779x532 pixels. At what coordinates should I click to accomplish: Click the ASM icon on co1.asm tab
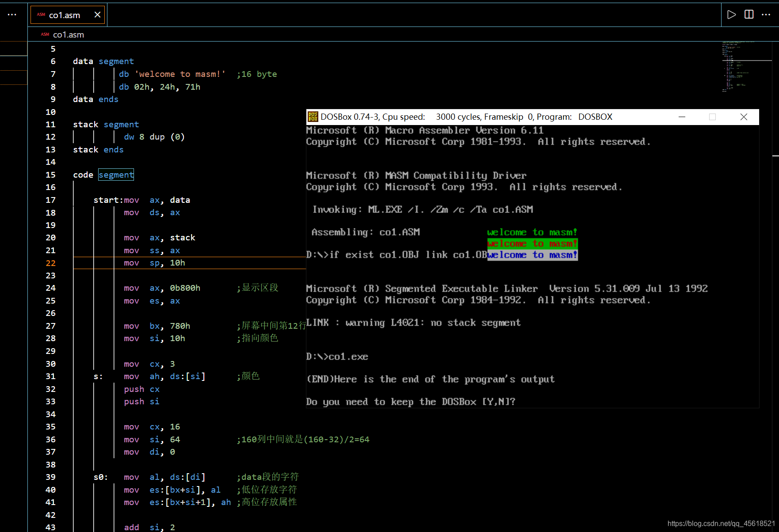point(41,15)
